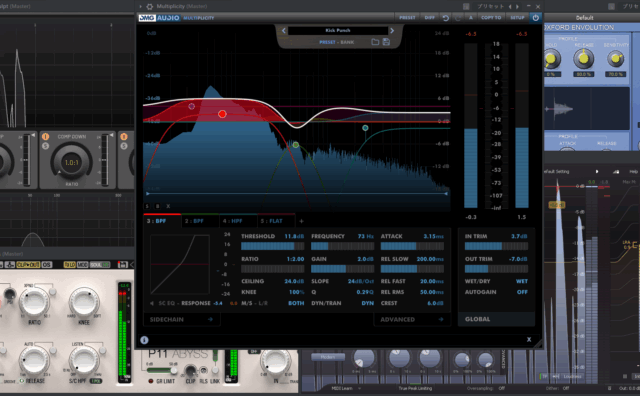
Task: Toggle OS button in compressor toolbar
Action: pyautogui.click(x=47, y=265)
